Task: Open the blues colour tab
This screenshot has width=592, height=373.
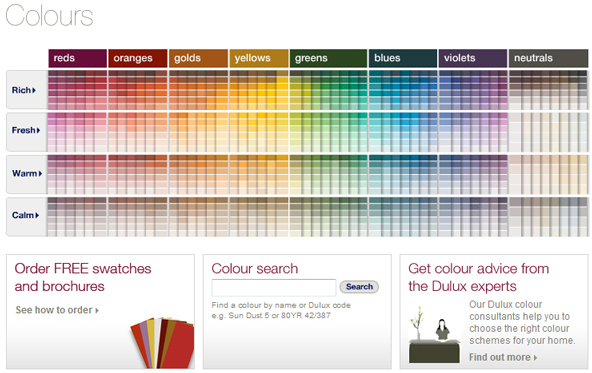Action: pos(403,58)
